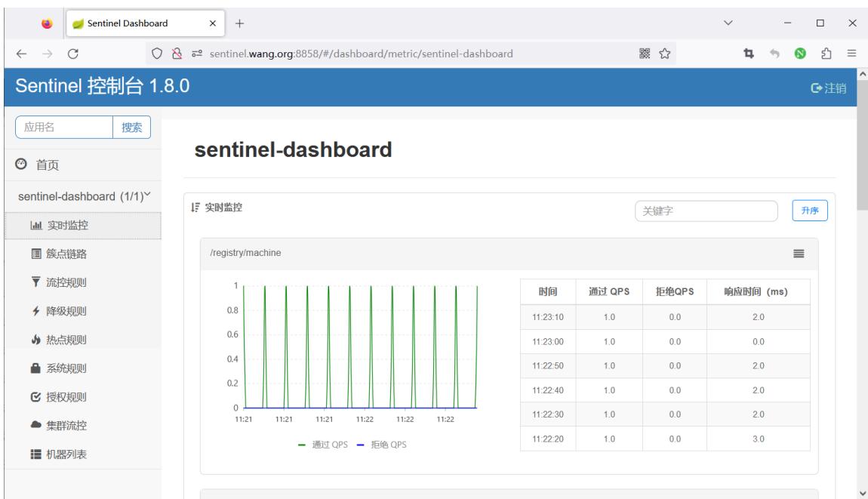Open a new browser tab
The image size is (868, 499).
coord(239,23)
